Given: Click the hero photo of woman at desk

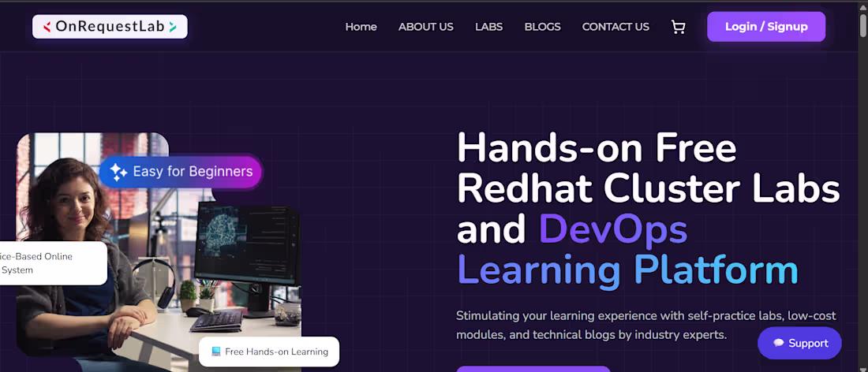Looking at the screenshot, I should coord(159,252).
